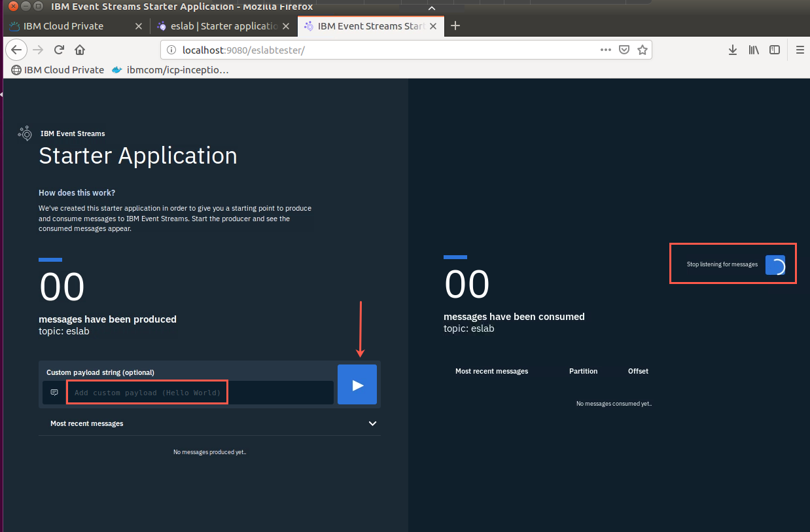Toggle the sidebar view

775,50
